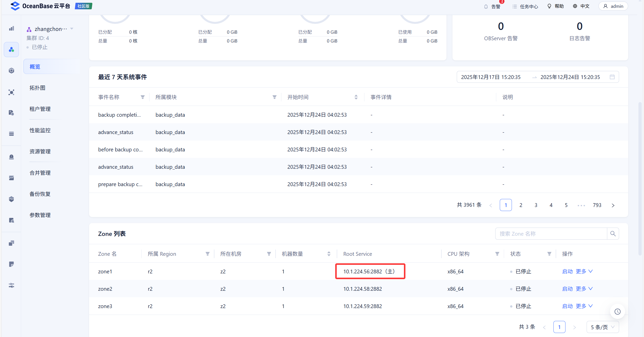Screen dimensions: 644x337
Task: Open the calendar icon in date range picker
Action: 612,77
